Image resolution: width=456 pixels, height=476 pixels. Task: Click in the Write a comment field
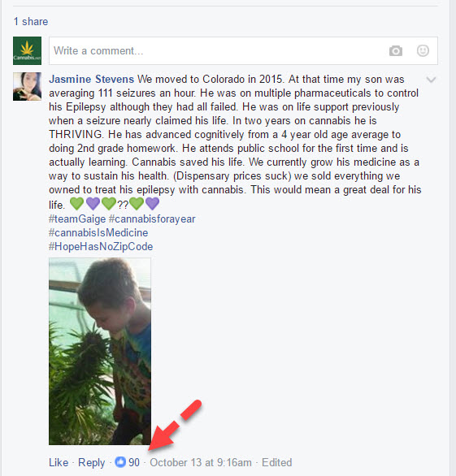point(243,50)
